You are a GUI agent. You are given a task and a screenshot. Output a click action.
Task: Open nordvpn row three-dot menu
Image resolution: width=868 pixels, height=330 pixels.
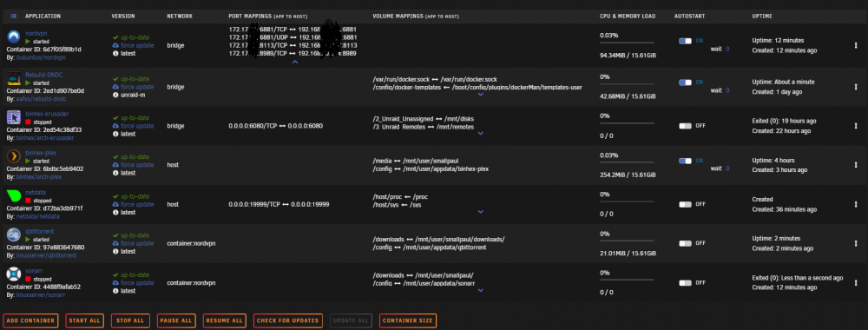click(856, 46)
